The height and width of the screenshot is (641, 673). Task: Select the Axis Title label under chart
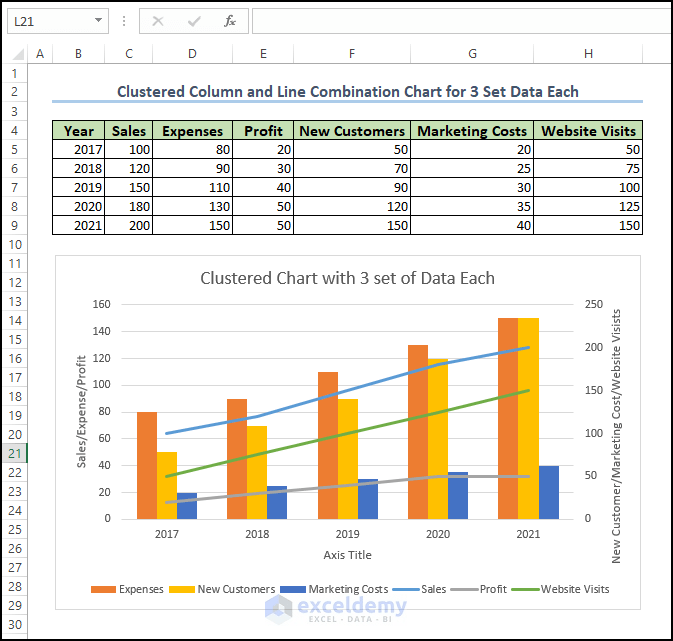(347, 555)
